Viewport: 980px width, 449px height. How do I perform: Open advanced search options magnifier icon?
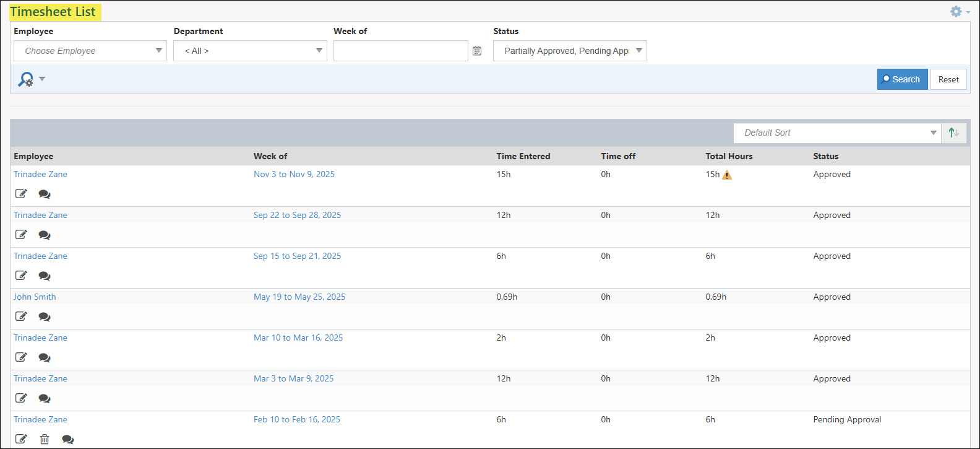[x=26, y=79]
